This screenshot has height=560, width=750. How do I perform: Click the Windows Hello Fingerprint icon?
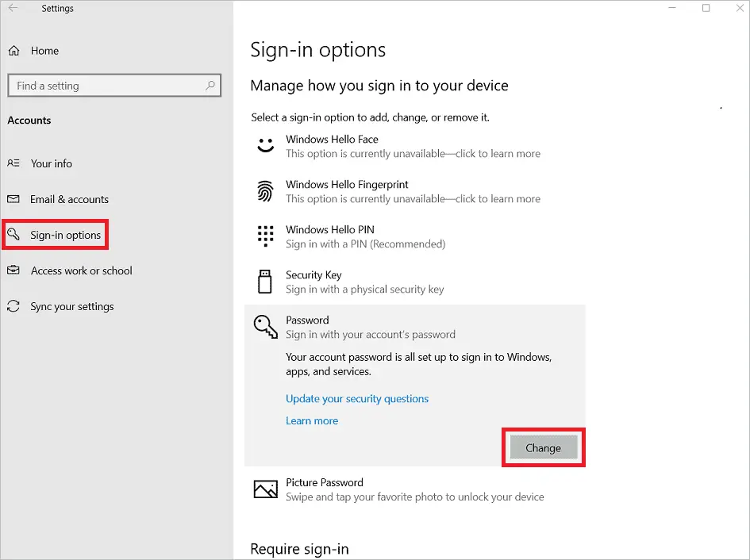pos(265,191)
